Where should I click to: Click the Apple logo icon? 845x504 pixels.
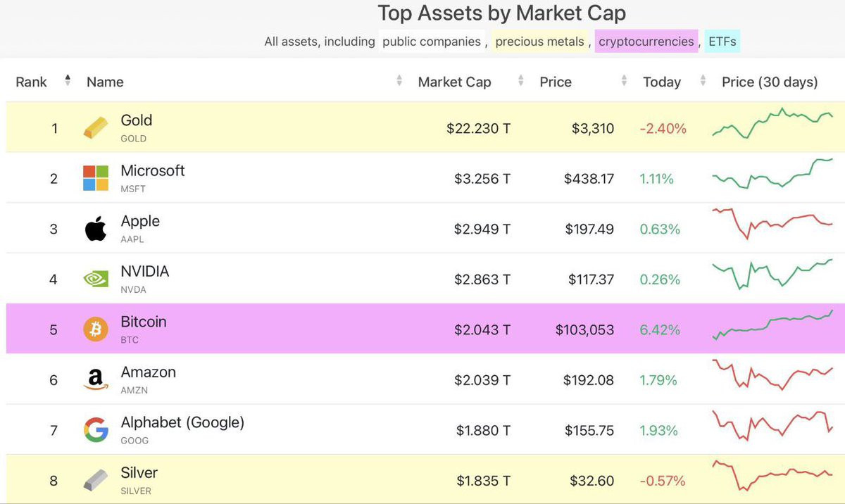(x=96, y=229)
